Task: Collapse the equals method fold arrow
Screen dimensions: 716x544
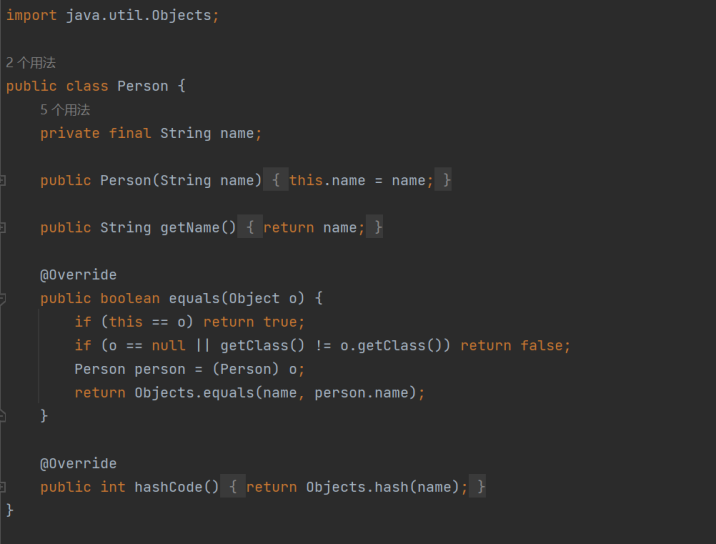Action: pyautogui.click(x=3, y=298)
